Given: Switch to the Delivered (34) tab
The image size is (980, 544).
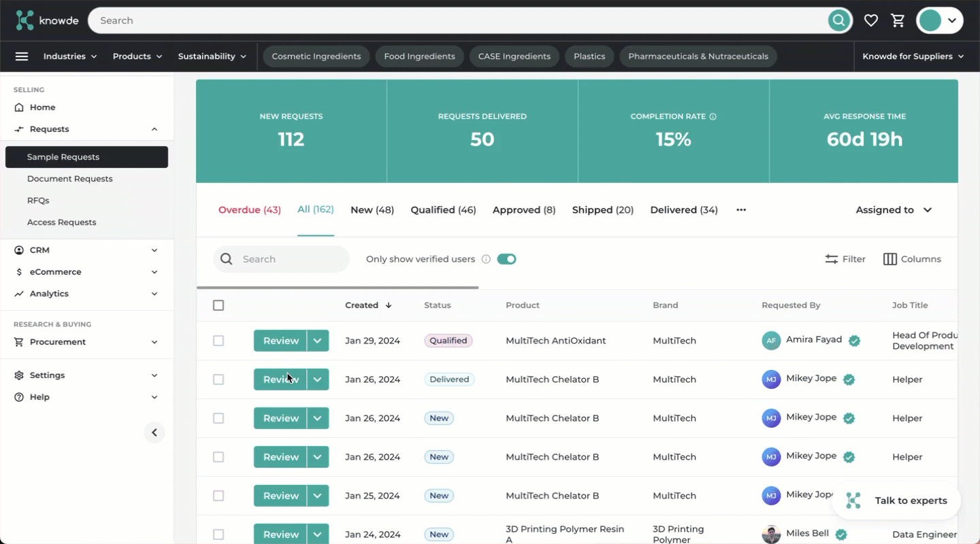Looking at the screenshot, I should [684, 210].
